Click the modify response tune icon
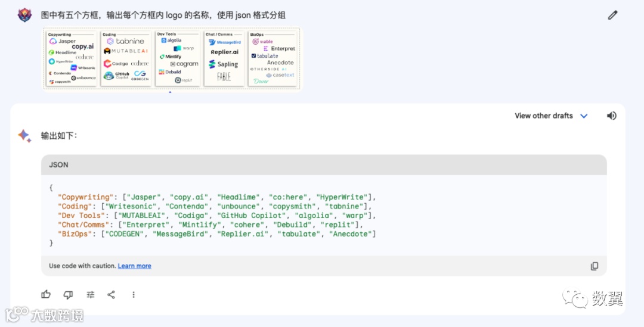 [x=91, y=295]
